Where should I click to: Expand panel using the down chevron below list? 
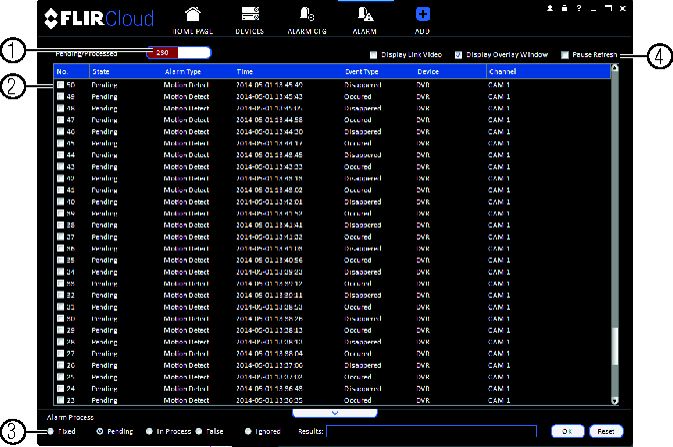click(335, 413)
